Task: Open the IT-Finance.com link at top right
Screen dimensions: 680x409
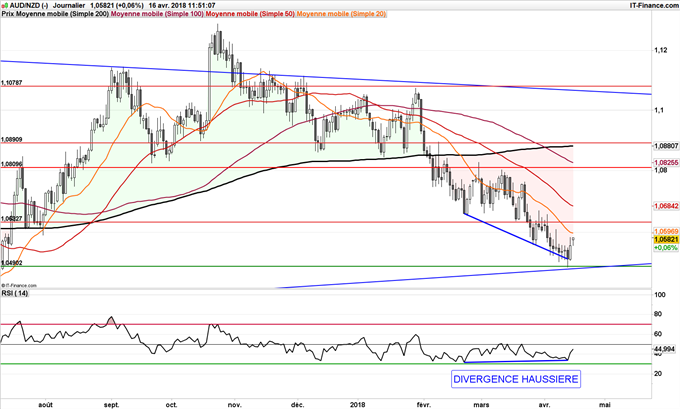Action: [x=654, y=5]
